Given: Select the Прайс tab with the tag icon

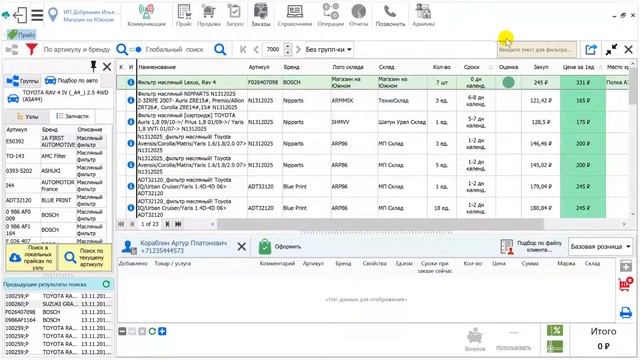Looking at the screenshot, I should 22,35.
